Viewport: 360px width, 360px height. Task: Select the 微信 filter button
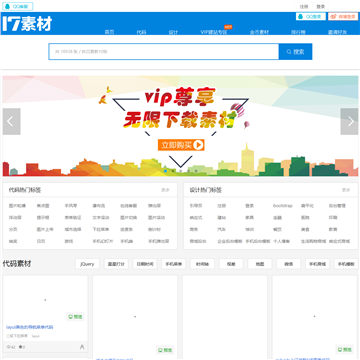[288, 264]
